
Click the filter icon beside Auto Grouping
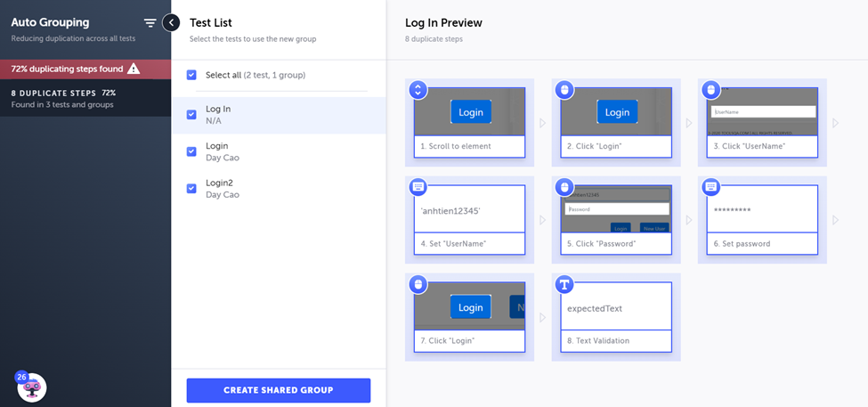[150, 23]
